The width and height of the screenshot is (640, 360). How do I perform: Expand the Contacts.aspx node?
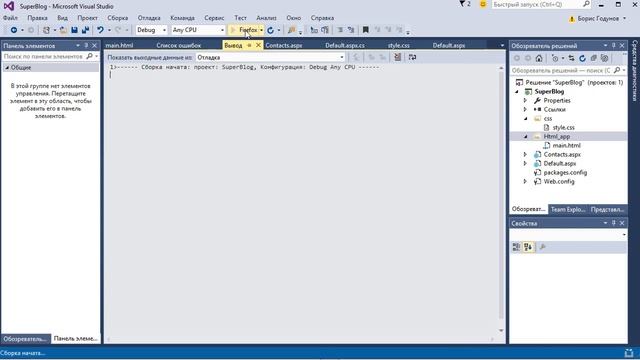coord(525,154)
